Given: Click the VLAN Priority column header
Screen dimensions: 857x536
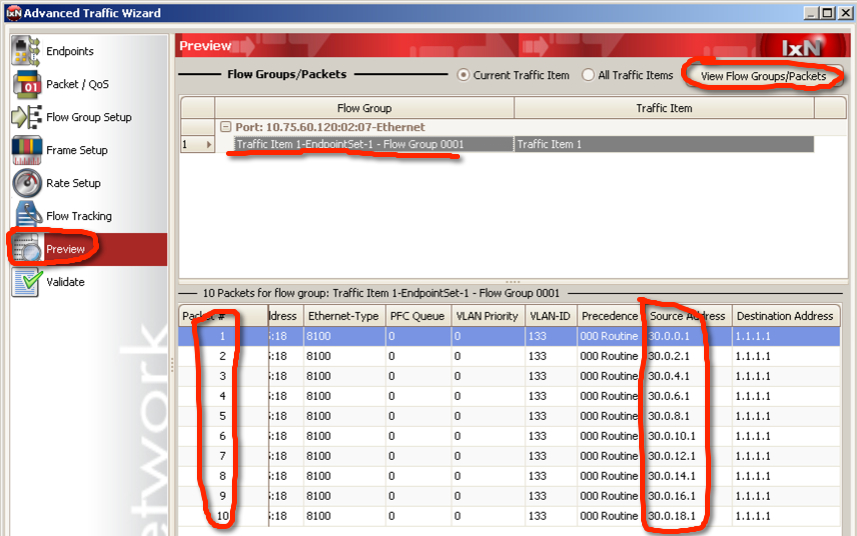Looking at the screenshot, I should tap(487, 316).
